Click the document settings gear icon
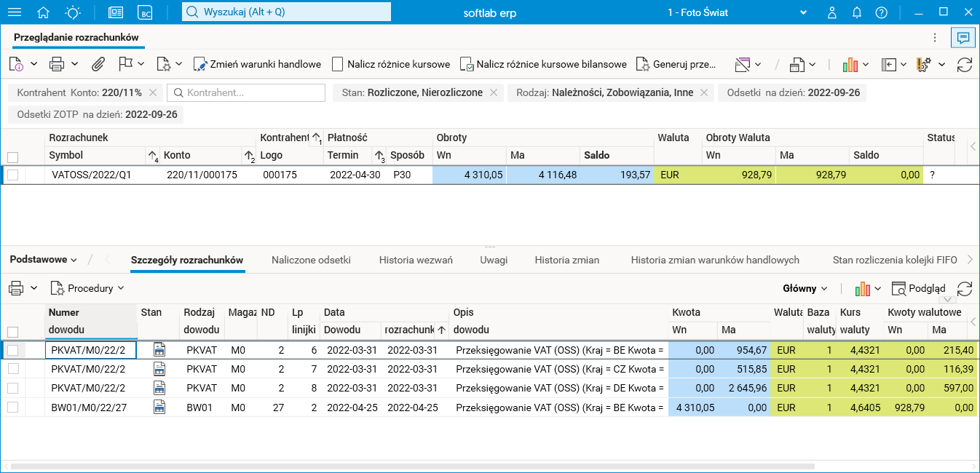Image resolution: width=980 pixels, height=473 pixels. pyautogui.click(x=164, y=64)
